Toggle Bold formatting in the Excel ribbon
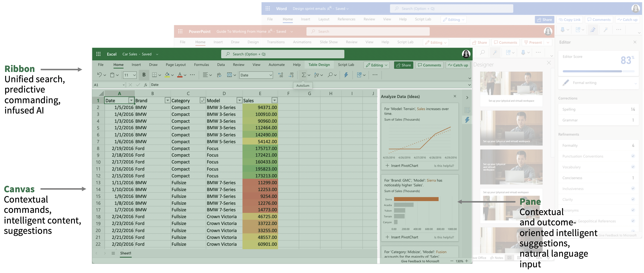The image size is (644, 273). click(144, 75)
